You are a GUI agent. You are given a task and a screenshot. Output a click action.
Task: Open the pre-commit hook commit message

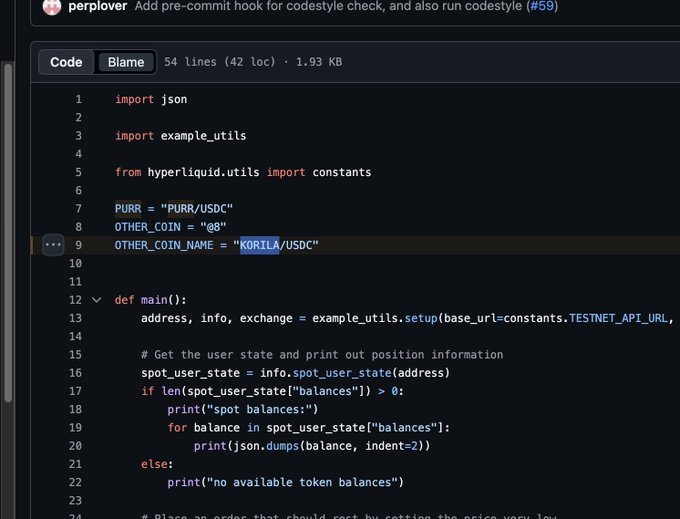point(328,6)
